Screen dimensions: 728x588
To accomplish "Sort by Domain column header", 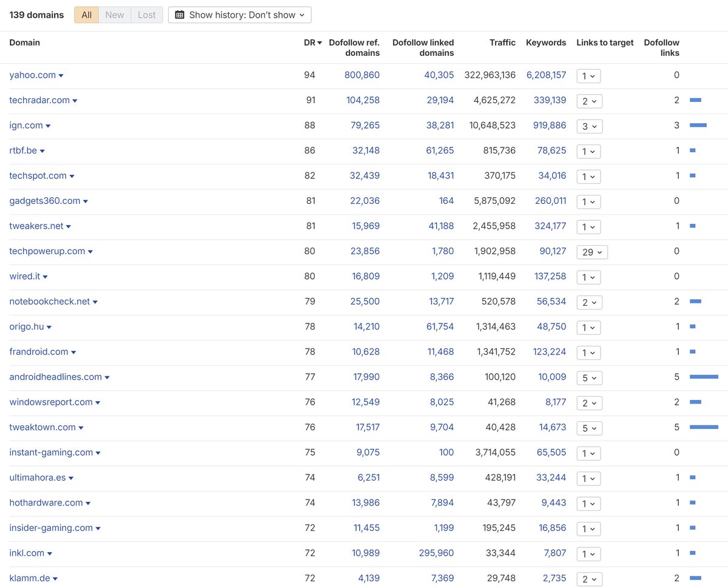I will pyautogui.click(x=25, y=42).
